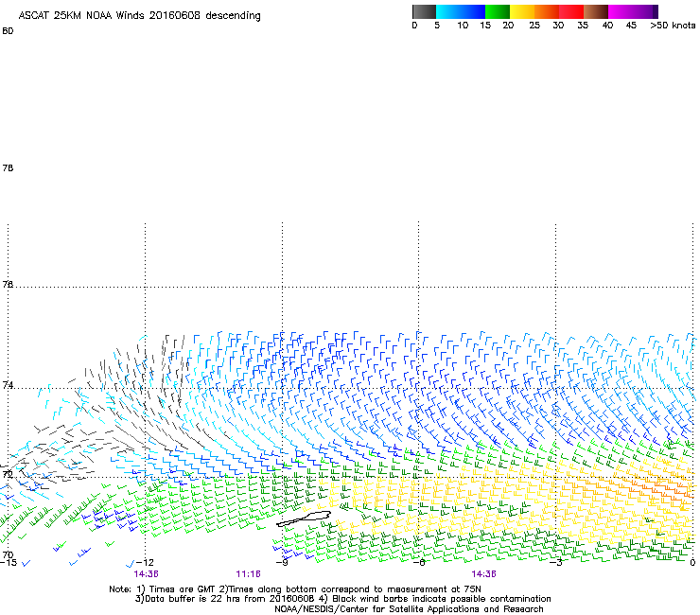Click the '35' label under the color legend
This screenshot has width=700, height=615.
pyautogui.click(x=583, y=26)
